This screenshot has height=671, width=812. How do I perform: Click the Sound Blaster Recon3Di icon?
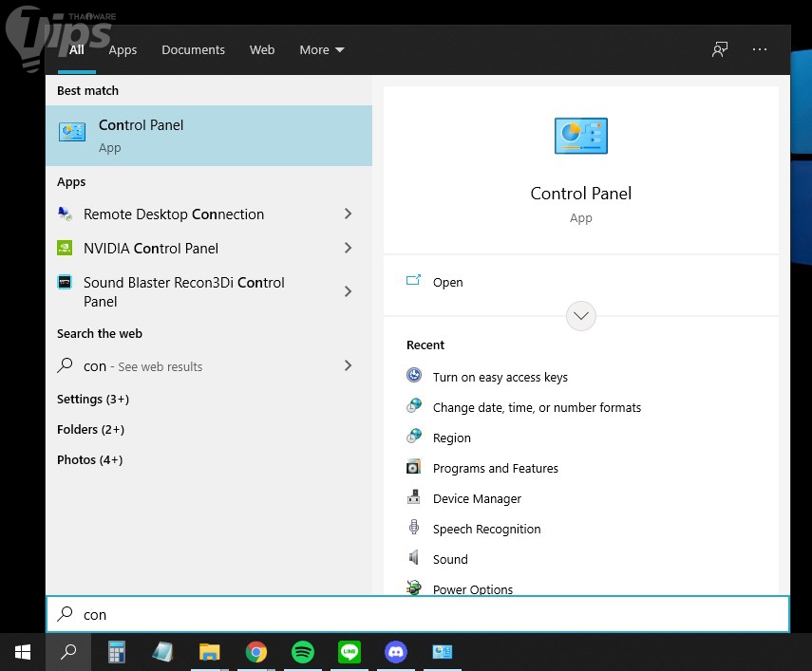point(65,283)
